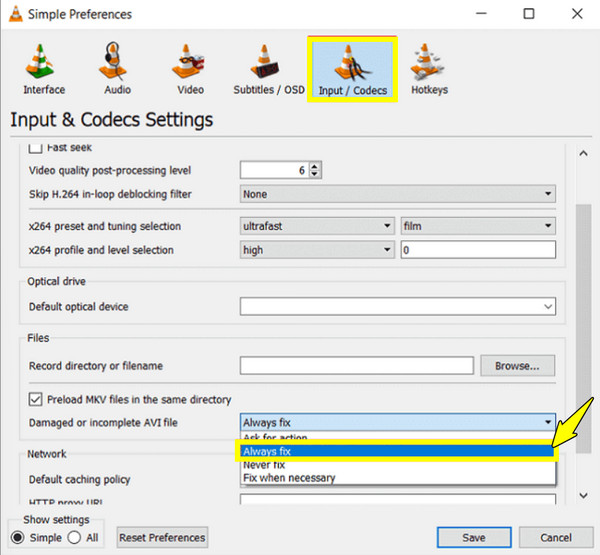Open the Interface preferences cone icon
Screen dimensions: 600x555
[x=44, y=69]
